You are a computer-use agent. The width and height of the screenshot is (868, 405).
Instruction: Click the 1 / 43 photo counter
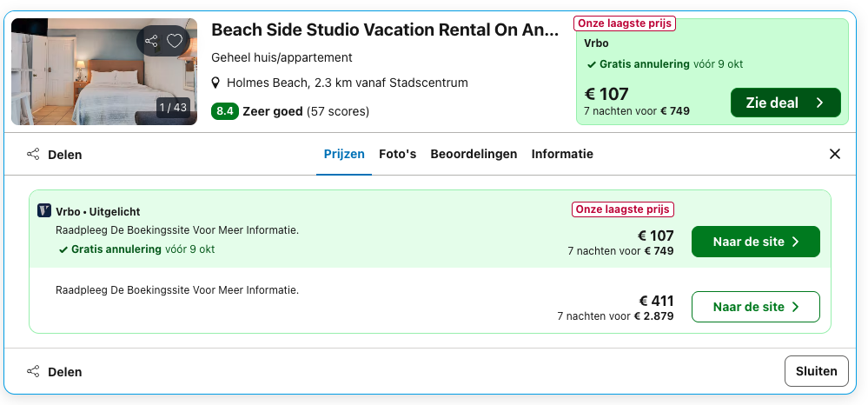click(173, 108)
